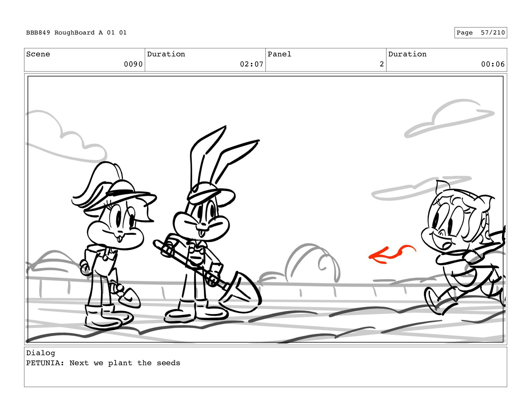This screenshot has height=411, width=532.
Task: Click dialog line 'PETUNIA: Next we plant the seeds'
Action: pyautogui.click(x=103, y=363)
